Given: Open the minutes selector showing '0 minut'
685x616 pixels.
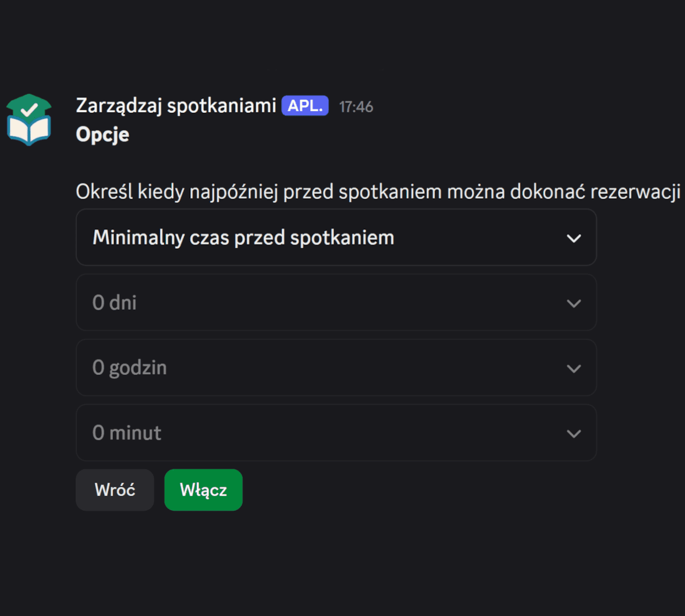Looking at the screenshot, I should tap(336, 433).
